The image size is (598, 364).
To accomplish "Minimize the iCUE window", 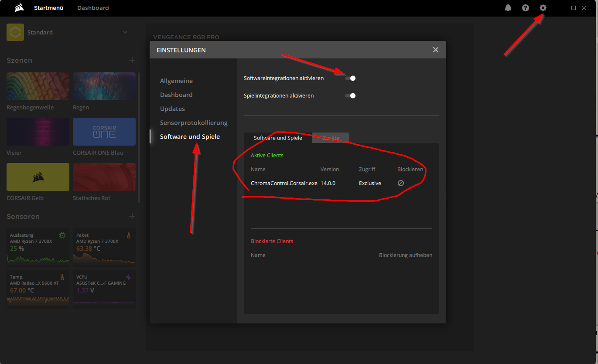I will pos(563,8).
